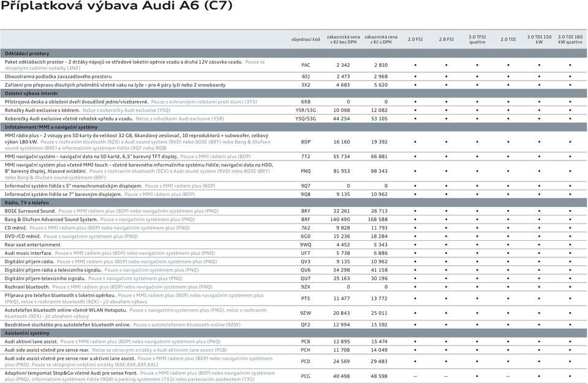Viewport: 588px width, 384px height.
Task: Select the "Audi aktivní lane assist." item name
Action: pyautogui.click(x=31, y=342)
